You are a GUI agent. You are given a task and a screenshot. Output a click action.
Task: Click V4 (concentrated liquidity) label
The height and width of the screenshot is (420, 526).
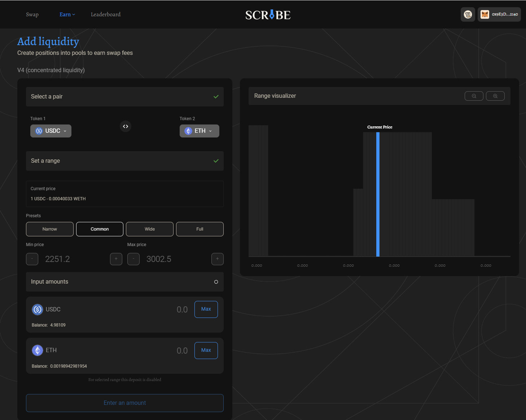(51, 70)
